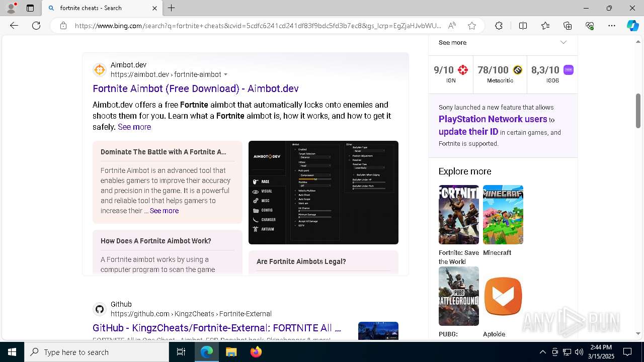This screenshot has height=362, width=644.
Task: Click the page vertical scrollbar
Action: pyautogui.click(x=638, y=111)
